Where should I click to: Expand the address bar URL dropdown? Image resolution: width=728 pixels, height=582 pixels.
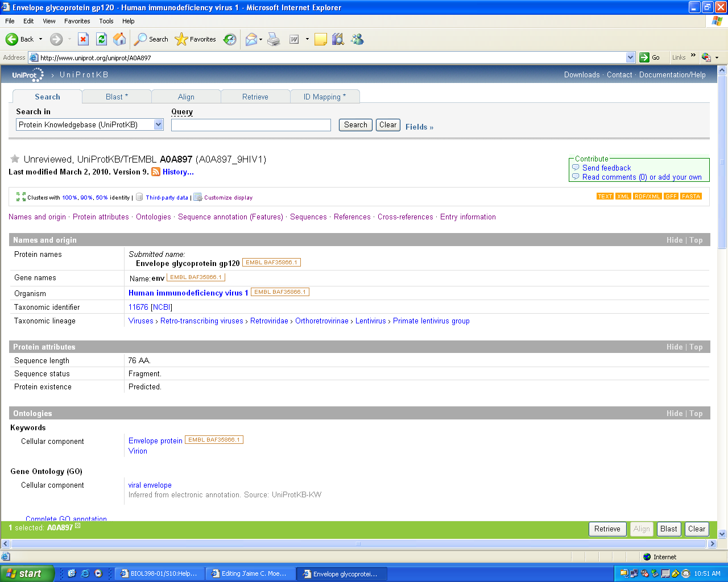tap(630, 57)
